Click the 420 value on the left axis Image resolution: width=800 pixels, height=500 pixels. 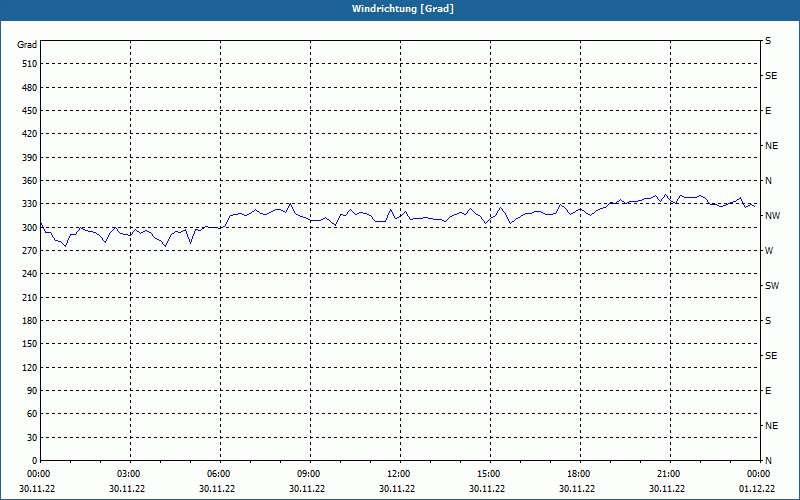pyautogui.click(x=30, y=134)
